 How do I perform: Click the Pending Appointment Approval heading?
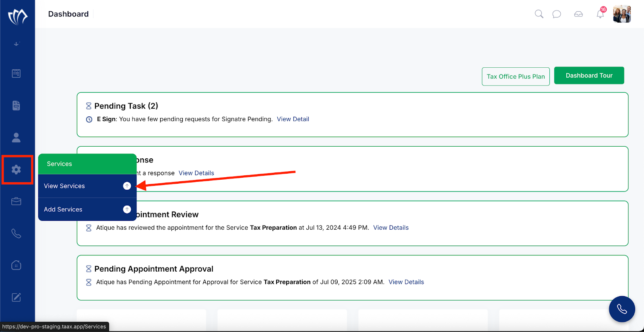[154, 269]
